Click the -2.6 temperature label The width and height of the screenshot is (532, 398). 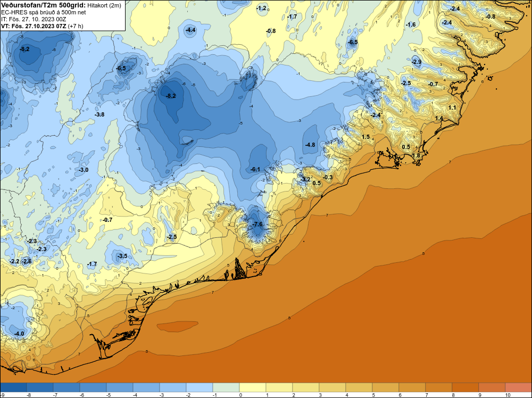pos(27,261)
